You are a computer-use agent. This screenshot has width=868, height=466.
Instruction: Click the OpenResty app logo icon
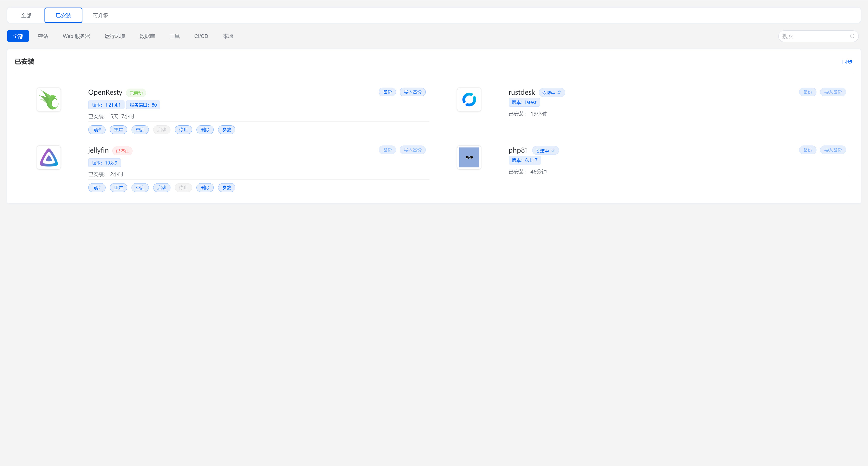(49, 100)
